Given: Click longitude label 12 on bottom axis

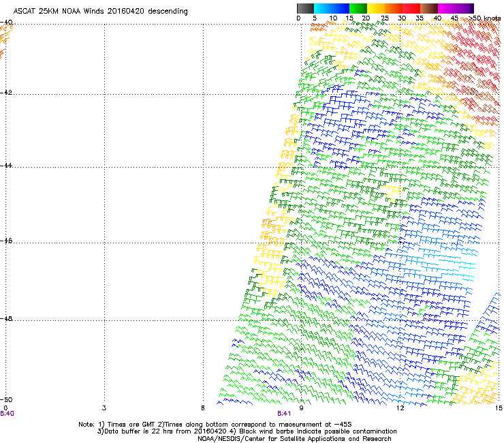Looking at the screenshot, I should click(400, 408).
